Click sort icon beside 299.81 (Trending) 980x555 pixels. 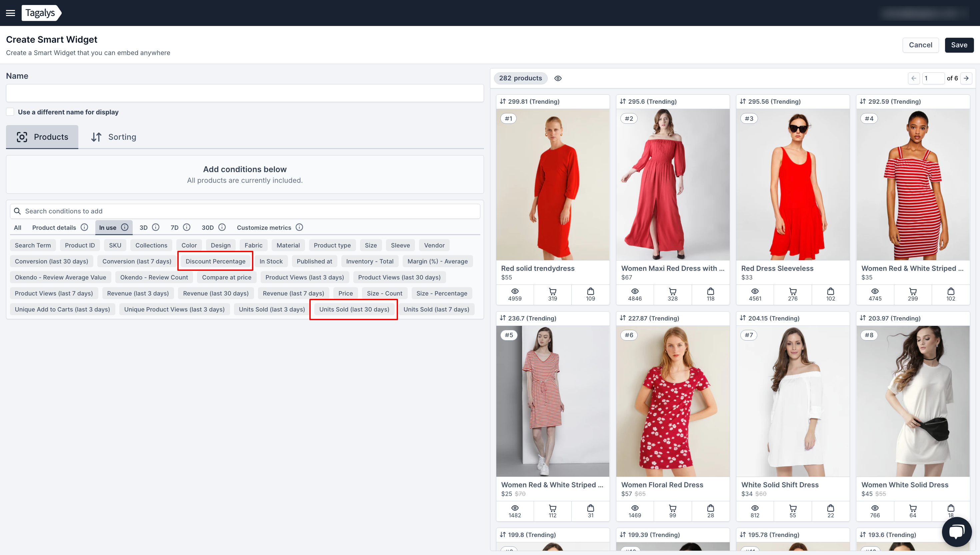[x=503, y=101]
